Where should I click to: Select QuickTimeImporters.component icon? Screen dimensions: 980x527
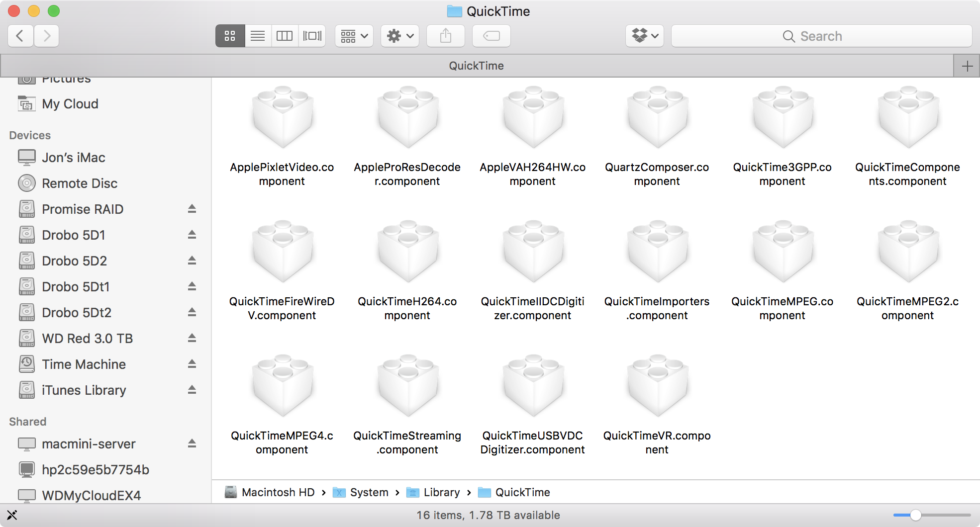658,252
